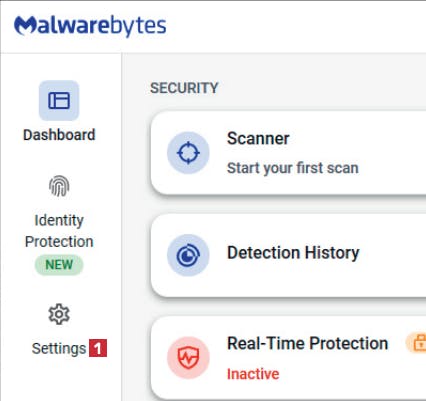Click the orange lock badge icon
426x401 pixels.
[416, 343]
